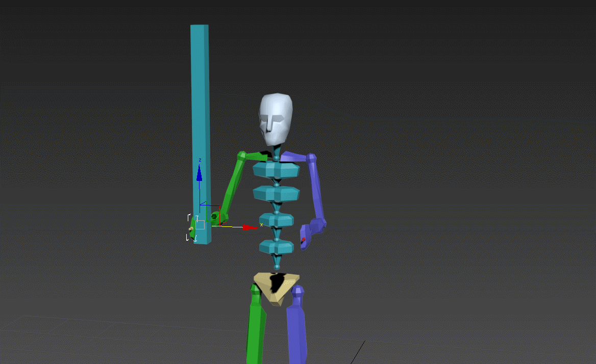596x364 pixels.
Task: Select the green thigh bone
Action: (256, 326)
